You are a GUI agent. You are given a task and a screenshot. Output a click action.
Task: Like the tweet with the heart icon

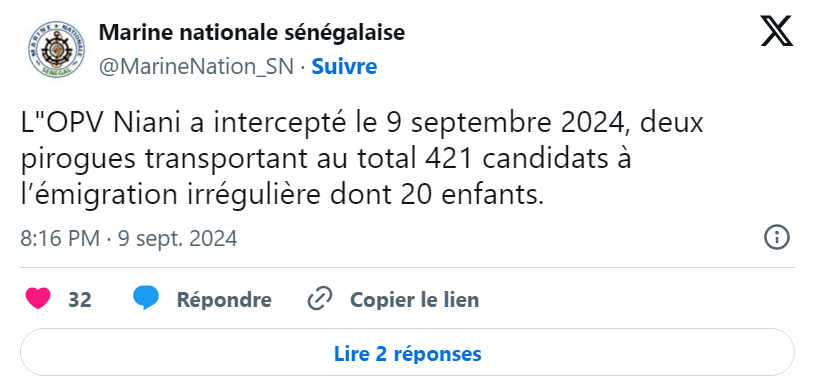point(38,299)
